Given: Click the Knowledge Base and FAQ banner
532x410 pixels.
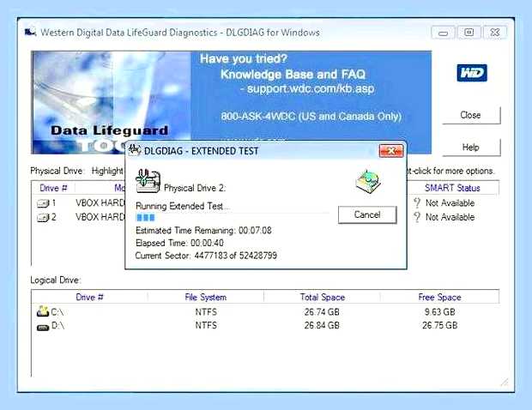Looking at the screenshot, I should pos(293,75).
